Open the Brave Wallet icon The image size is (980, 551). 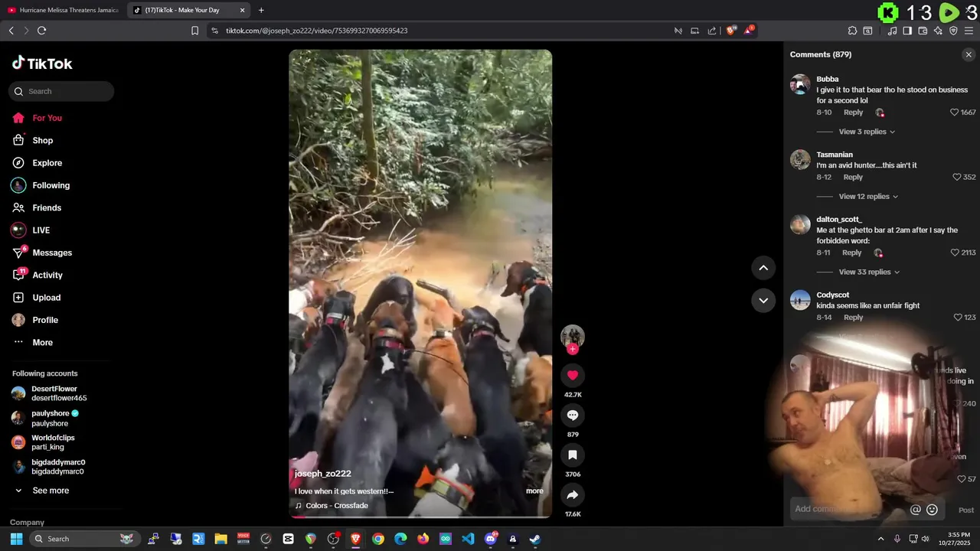923,31
